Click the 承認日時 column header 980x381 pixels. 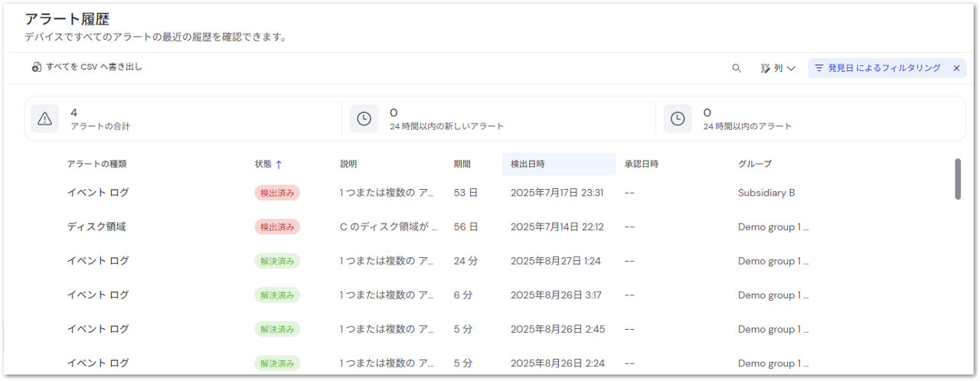click(642, 164)
